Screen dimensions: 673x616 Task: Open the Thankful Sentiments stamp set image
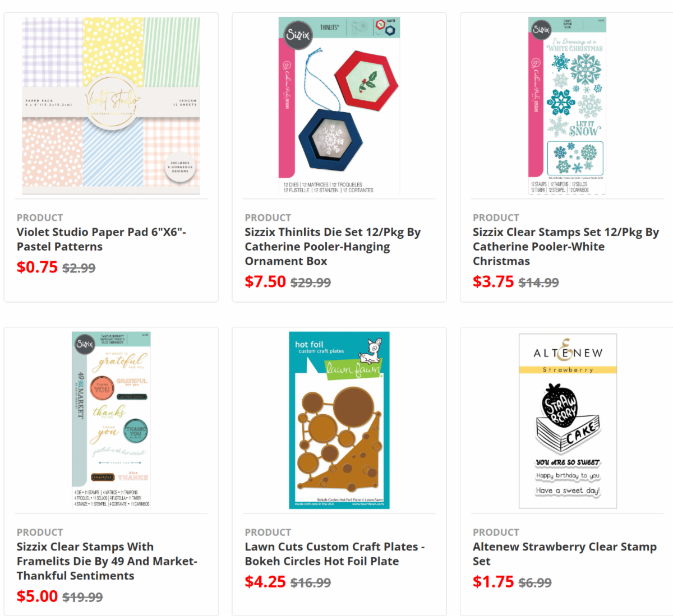(111, 420)
